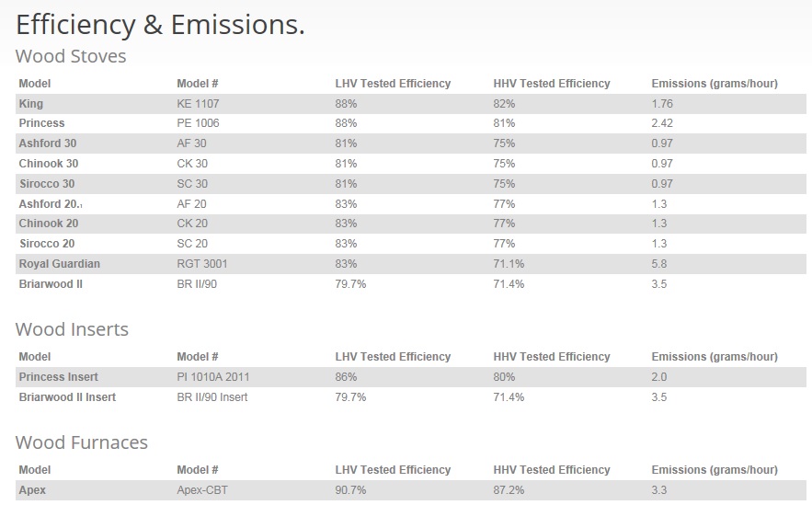The height and width of the screenshot is (505, 812).
Task: Select the King model name
Action: coord(31,104)
